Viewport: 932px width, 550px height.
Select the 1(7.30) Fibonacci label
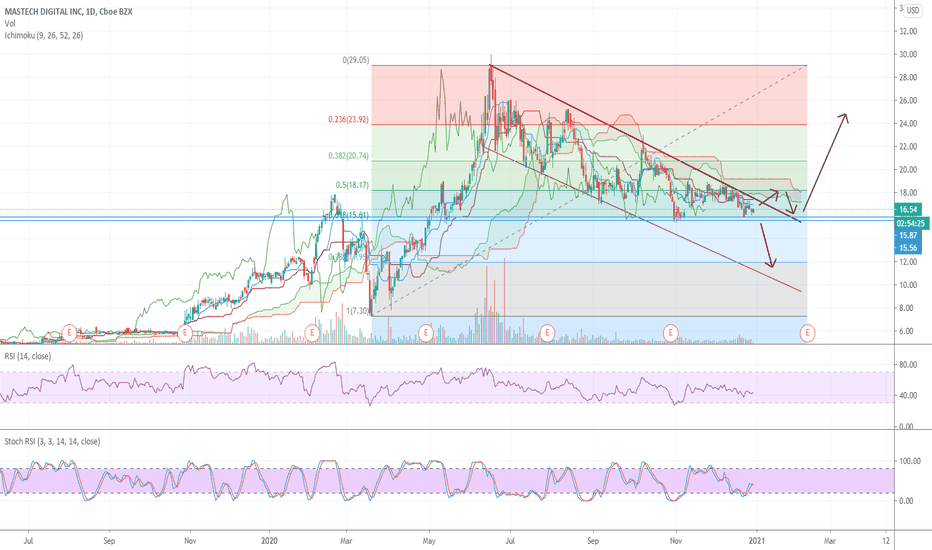point(358,311)
